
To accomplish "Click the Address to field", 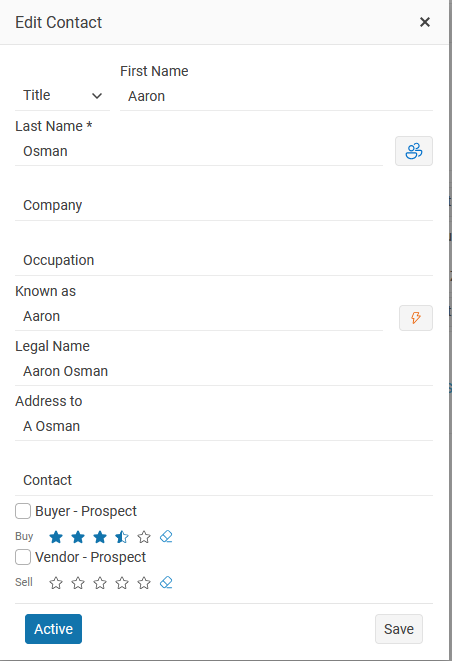I will pyautogui.click(x=224, y=426).
